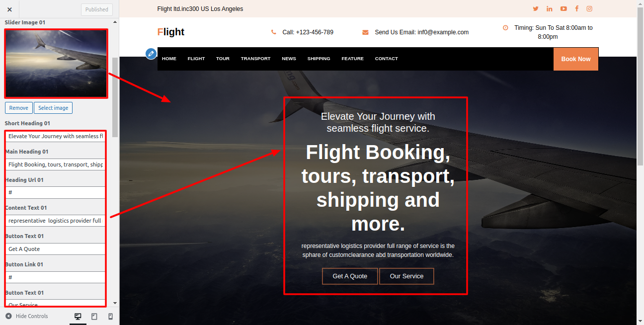The width and height of the screenshot is (644, 325).
Task: Switch to mobile preview device icon
Action: (x=110, y=317)
